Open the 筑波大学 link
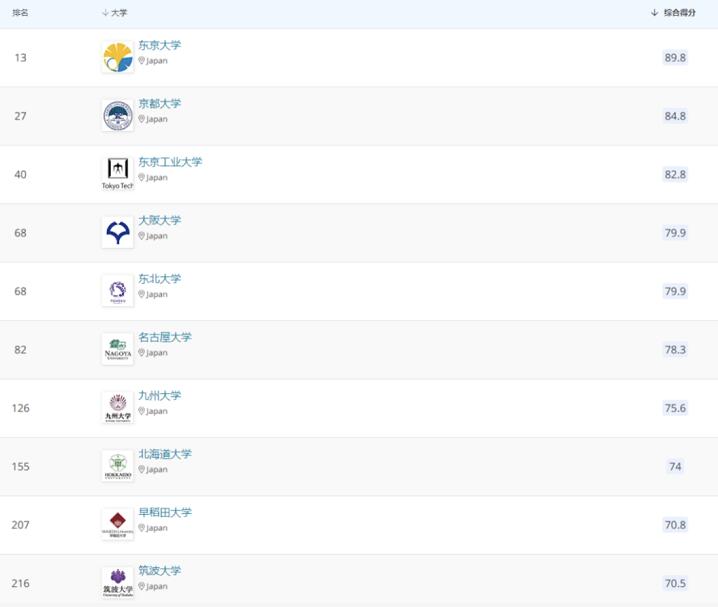 pos(160,571)
